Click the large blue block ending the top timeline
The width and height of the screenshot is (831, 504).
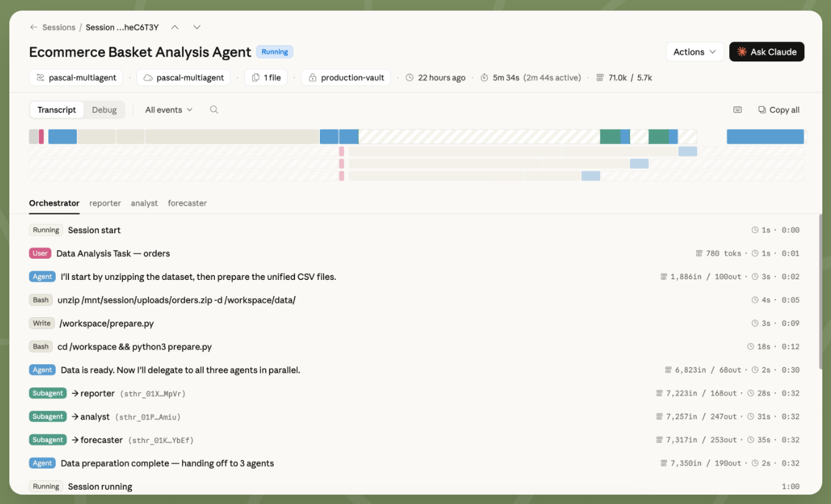click(x=766, y=137)
